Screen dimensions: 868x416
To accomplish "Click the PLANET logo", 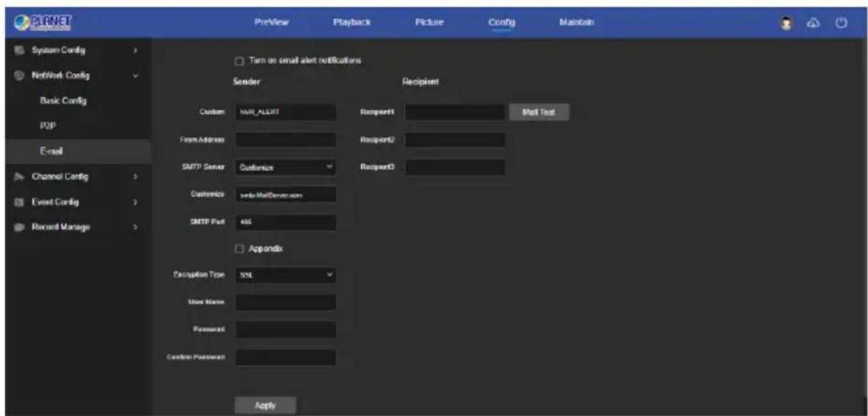I will (x=43, y=22).
